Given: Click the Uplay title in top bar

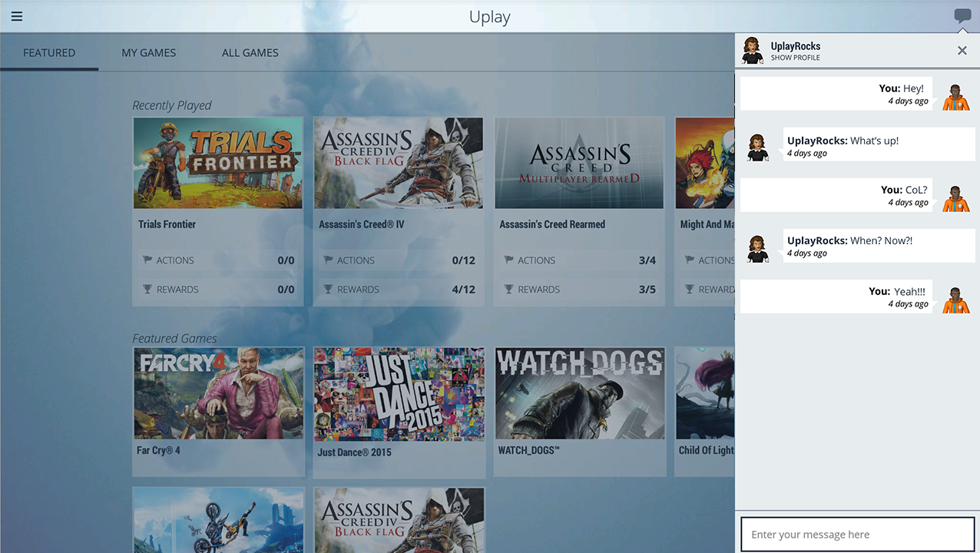Looking at the screenshot, I should pos(490,17).
